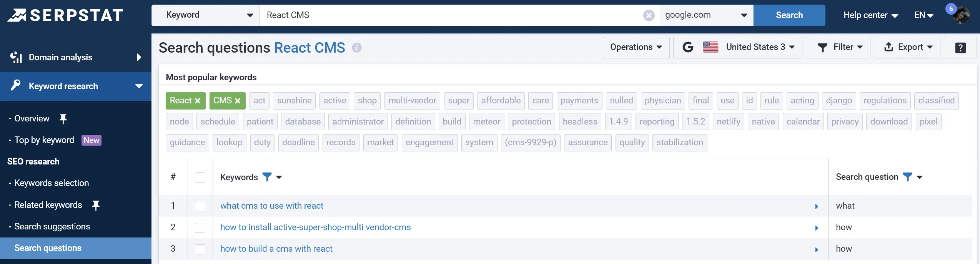The height and width of the screenshot is (264, 980).
Task: Click the filter funnel icon in Keywords column
Action: pos(267,177)
